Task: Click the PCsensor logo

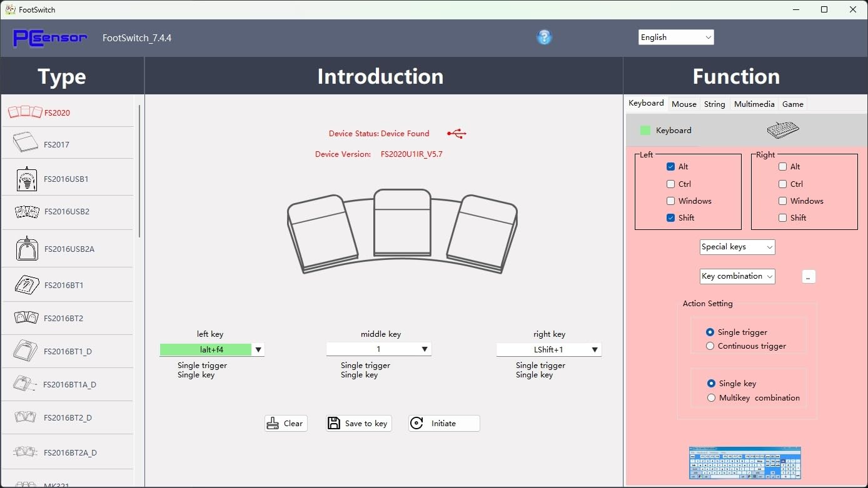Action: pyautogui.click(x=50, y=38)
